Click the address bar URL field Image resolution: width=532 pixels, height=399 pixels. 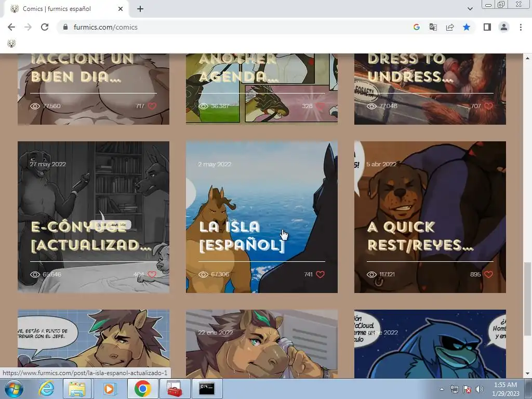[237, 27]
